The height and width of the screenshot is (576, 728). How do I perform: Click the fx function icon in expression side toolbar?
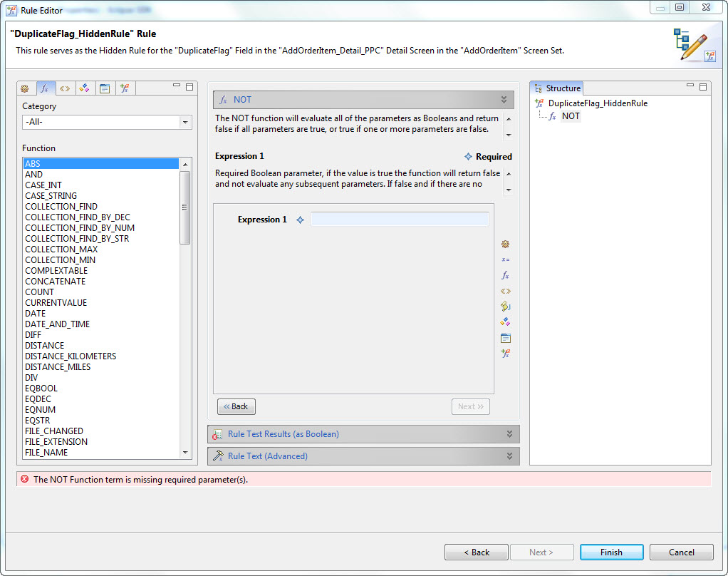click(x=506, y=275)
